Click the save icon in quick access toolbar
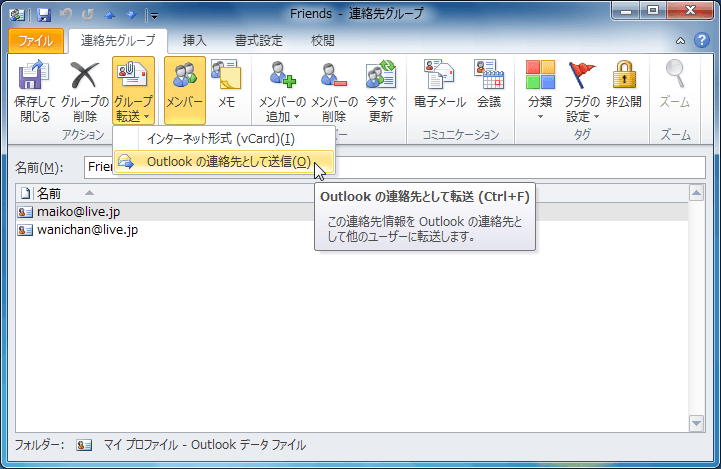Image resolution: width=721 pixels, height=469 pixels. coord(44,15)
